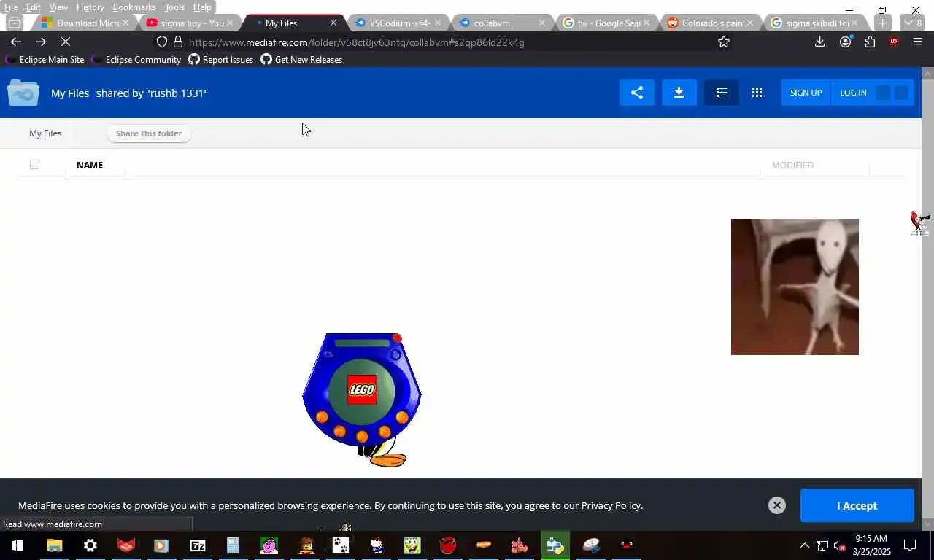This screenshot has width=934, height=560.
Task: Open the hamburger application menu
Action: coord(918,42)
